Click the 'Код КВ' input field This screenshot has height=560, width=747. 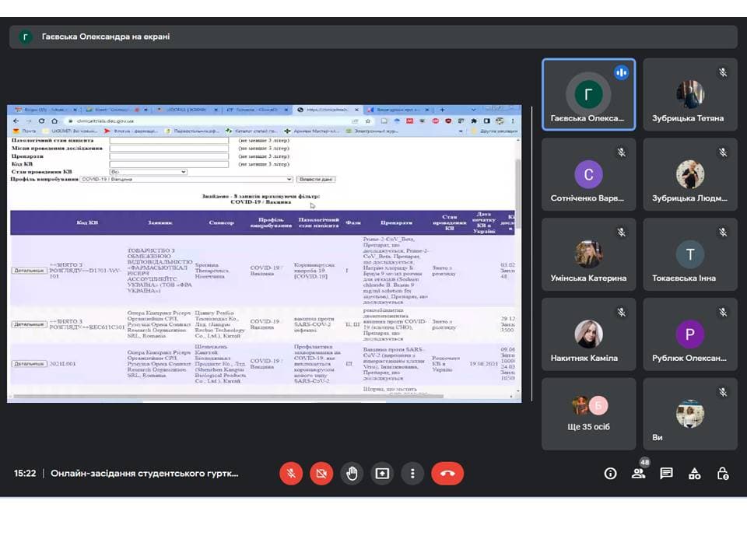click(x=169, y=164)
